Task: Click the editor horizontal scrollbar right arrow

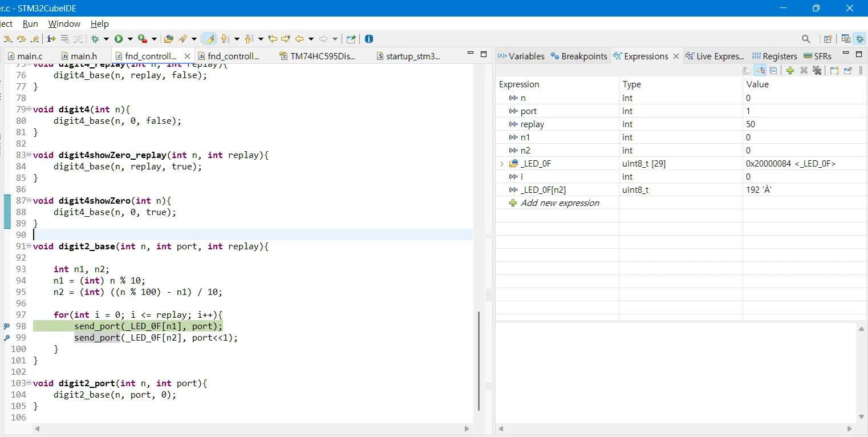Action: click(467, 429)
